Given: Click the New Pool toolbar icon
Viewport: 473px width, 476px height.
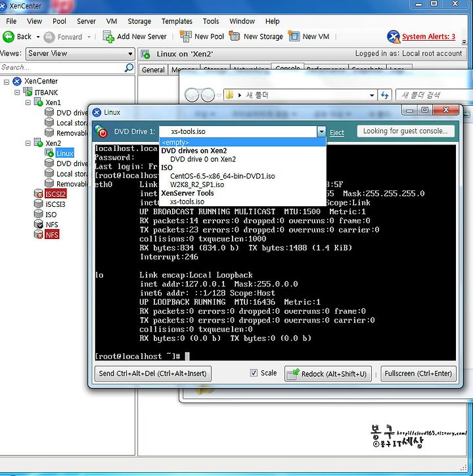Looking at the screenshot, I should point(186,36).
